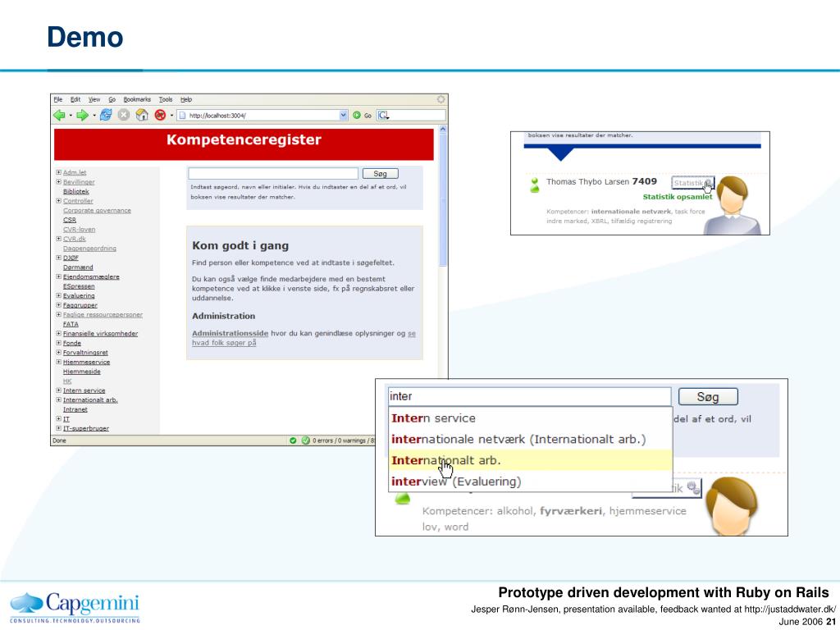The height and width of the screenshot is (630, 840).
Task: Select 'interview (Evaluering)' autocomplete suggestion
Action: click(x=531, y=481)
